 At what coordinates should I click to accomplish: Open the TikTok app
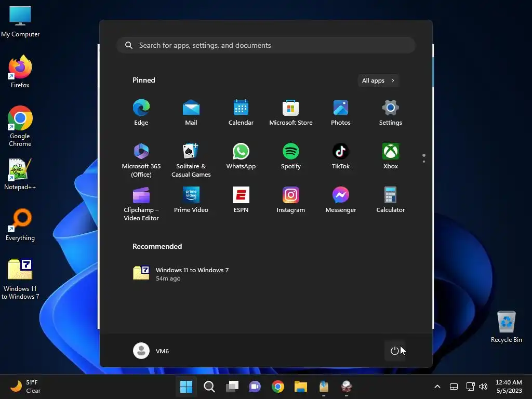[341, 156]
